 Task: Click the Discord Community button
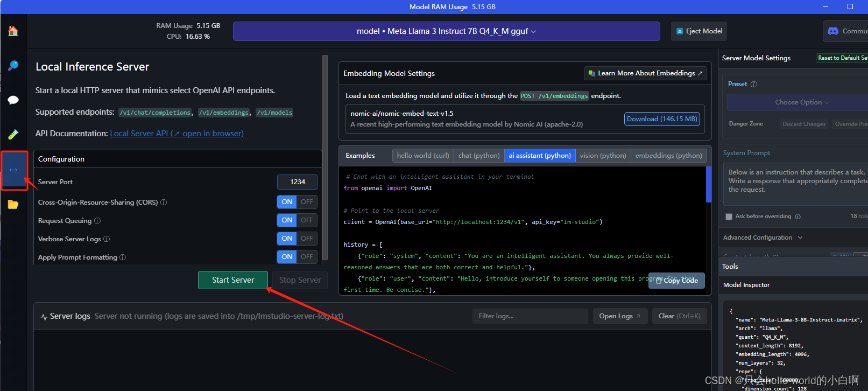(x=846, y=31)
